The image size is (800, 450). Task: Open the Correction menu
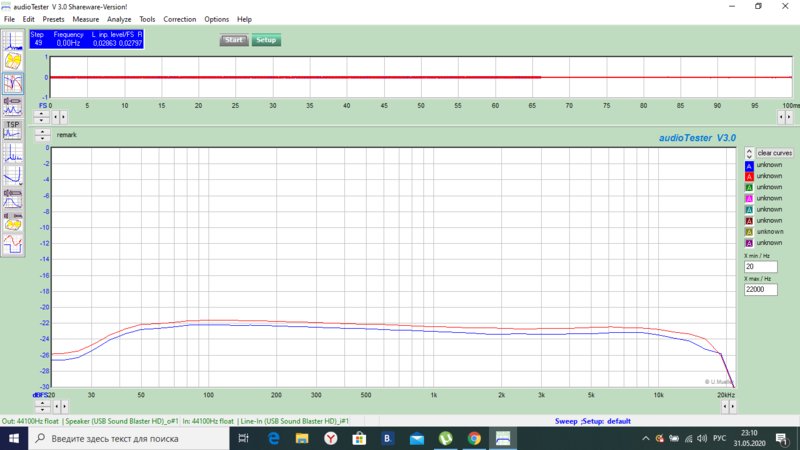[180, 19]
